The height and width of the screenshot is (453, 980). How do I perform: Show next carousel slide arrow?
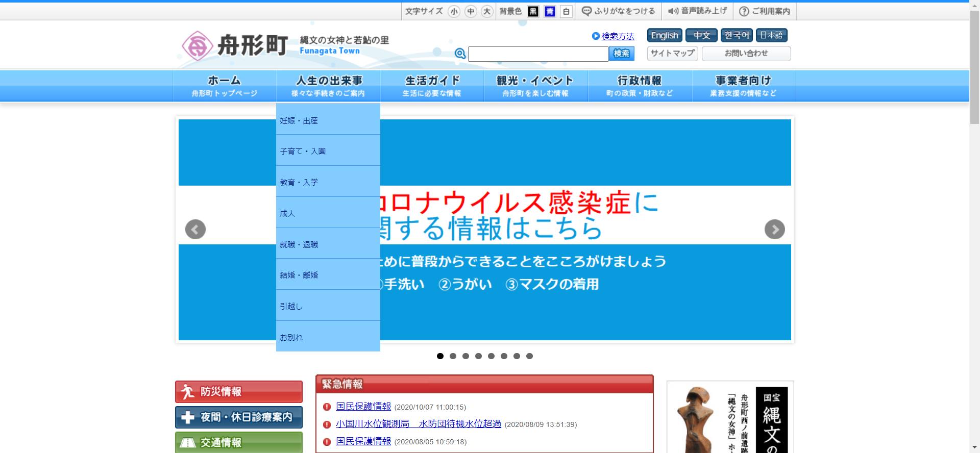pyautogui.click(x=774, y=230)
